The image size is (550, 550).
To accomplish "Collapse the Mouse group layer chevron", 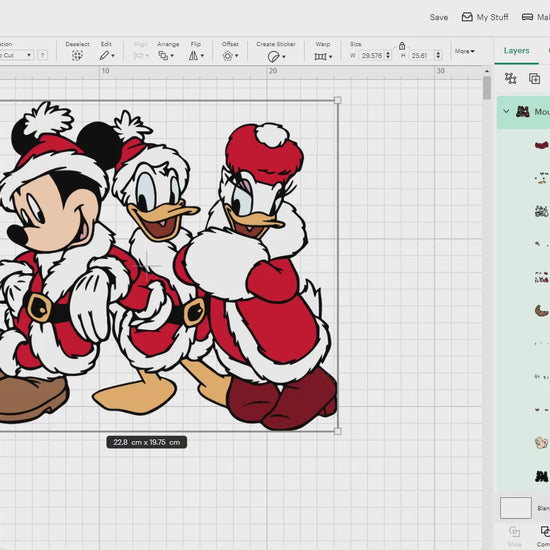I will (x=506, y=112).
